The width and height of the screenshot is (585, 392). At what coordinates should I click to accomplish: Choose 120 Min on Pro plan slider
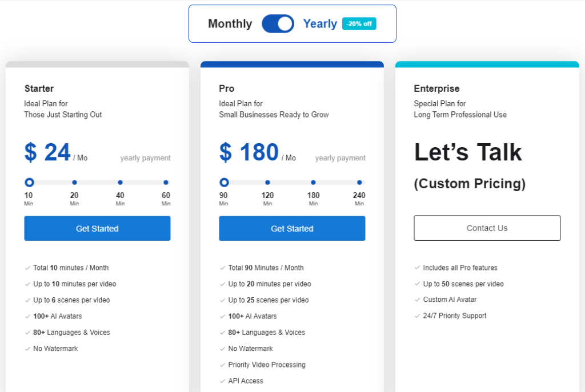267,183
